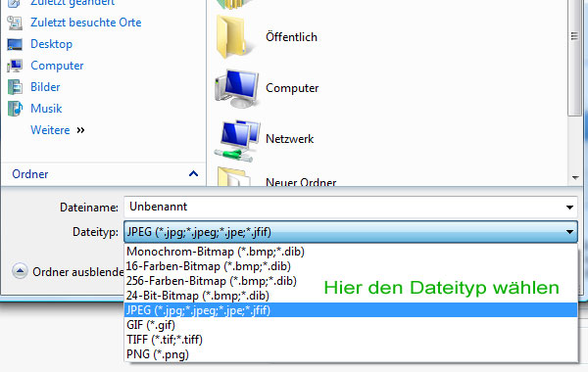Click the Bilder sidebar icon
This screenshot has height=372, width=588.
pos(15,87)
